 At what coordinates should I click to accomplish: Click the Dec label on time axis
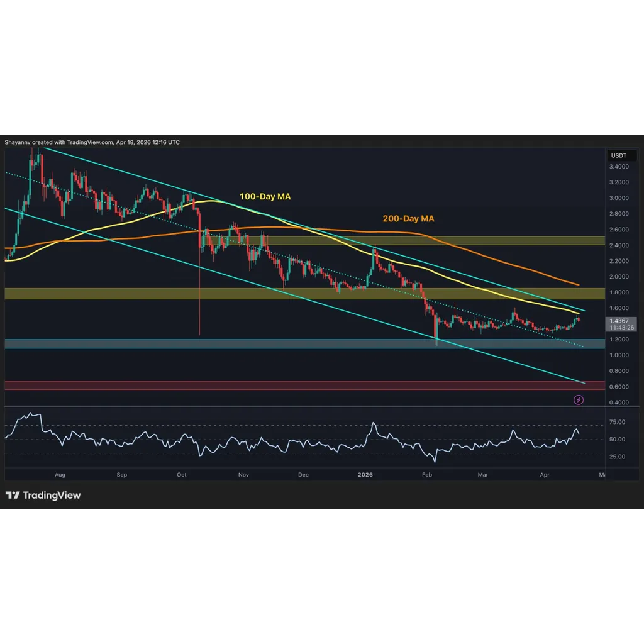(x=303, y=474)
